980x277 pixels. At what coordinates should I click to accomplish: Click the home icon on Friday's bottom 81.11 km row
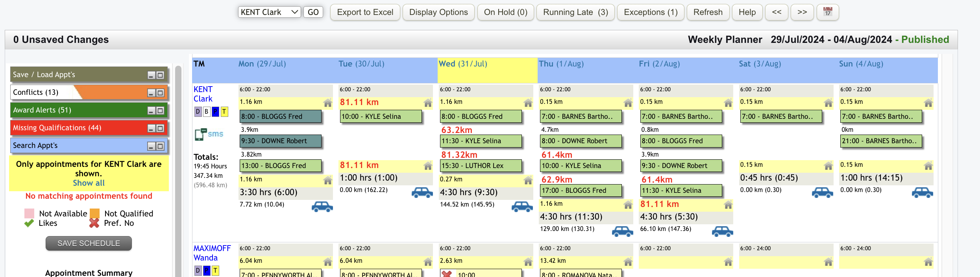(728, 205)
